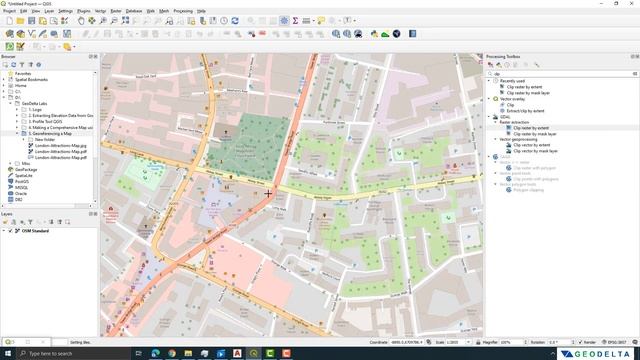The image size is (640, 360).
Task: Click the New Shapefile Layer icon
Action: click(31, 34)
